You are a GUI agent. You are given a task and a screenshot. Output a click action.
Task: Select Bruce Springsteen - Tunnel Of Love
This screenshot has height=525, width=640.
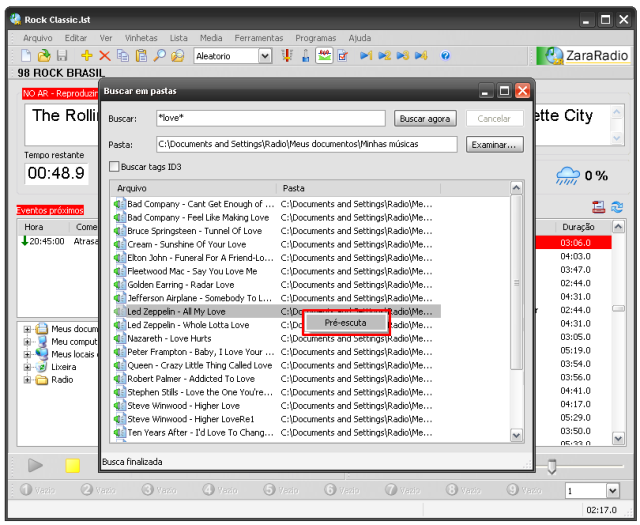194,231
